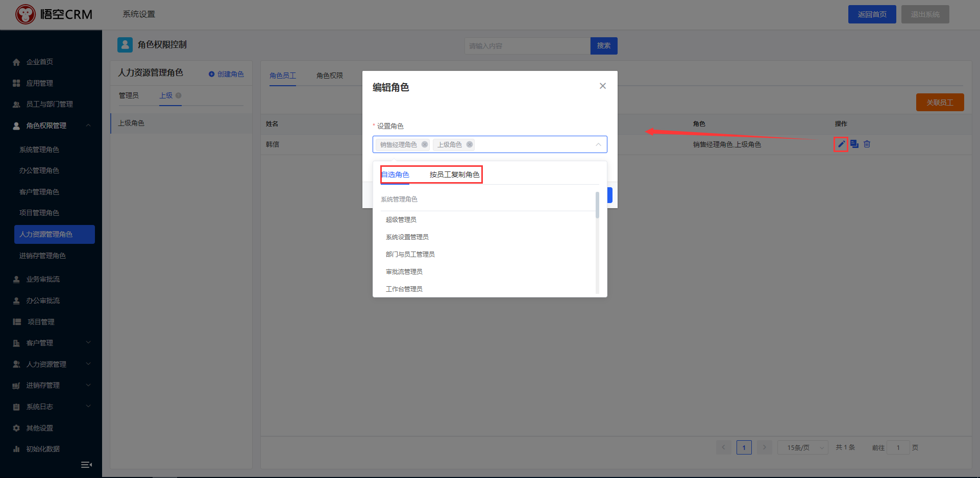Click the 请输入内容 search field
Viewport: 980px width, 478px height.
tap(527, 46)
